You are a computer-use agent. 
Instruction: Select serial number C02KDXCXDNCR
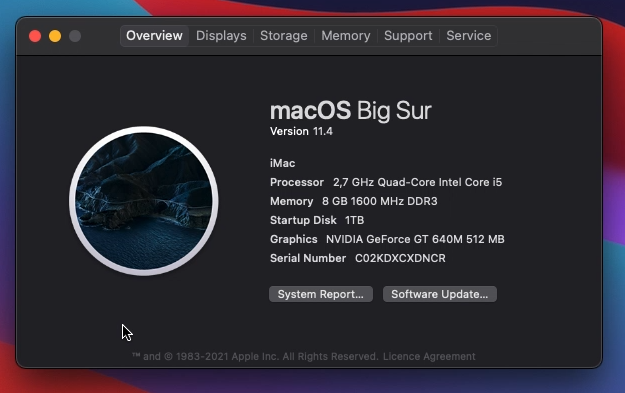400,258
